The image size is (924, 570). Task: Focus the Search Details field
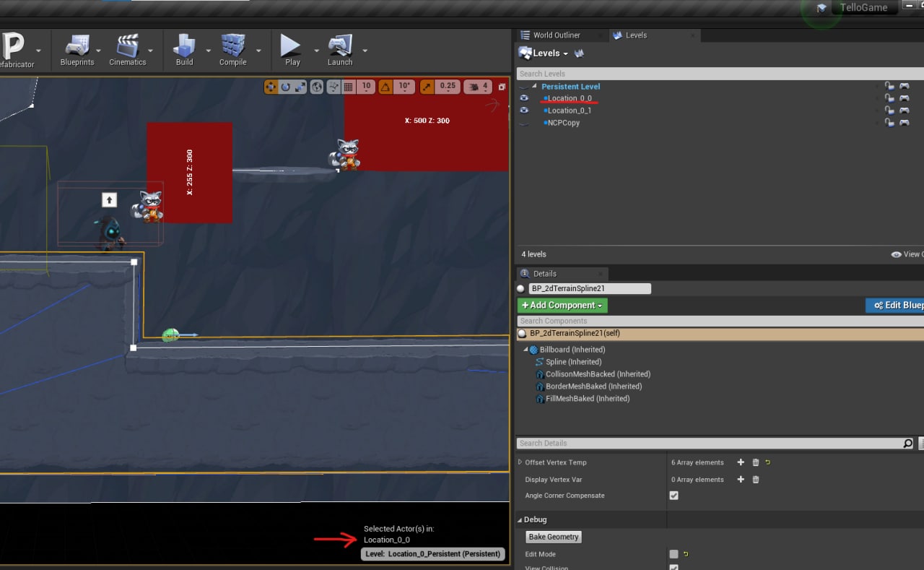[715, 444]
